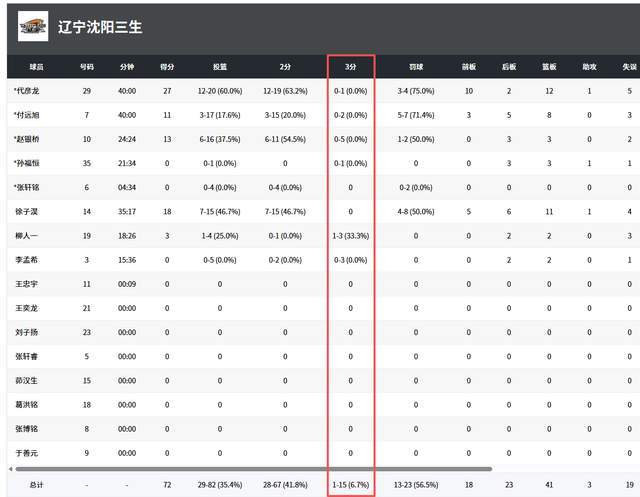The image size is (640, 497).
Task: Open player 代彦龙's name link
Action: point(29,91)
